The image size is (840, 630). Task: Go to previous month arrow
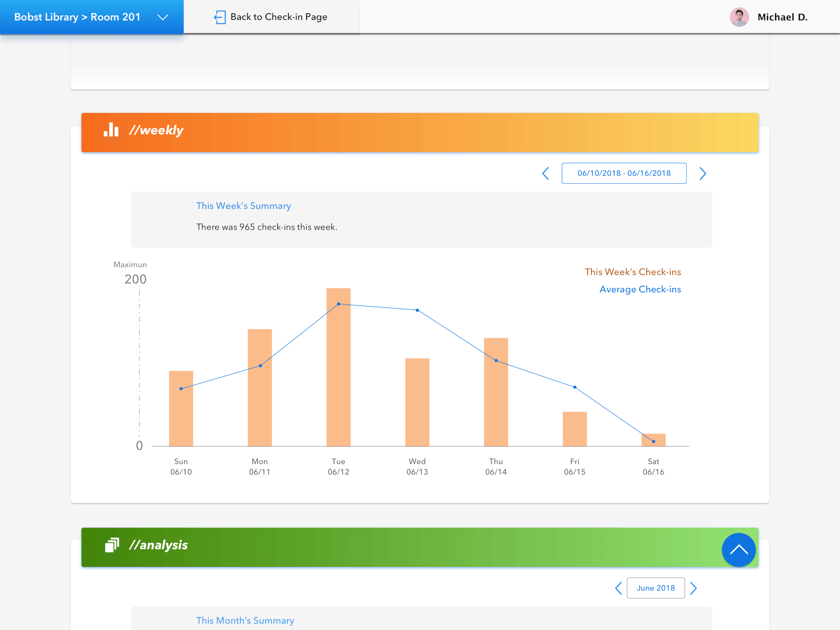618,588
